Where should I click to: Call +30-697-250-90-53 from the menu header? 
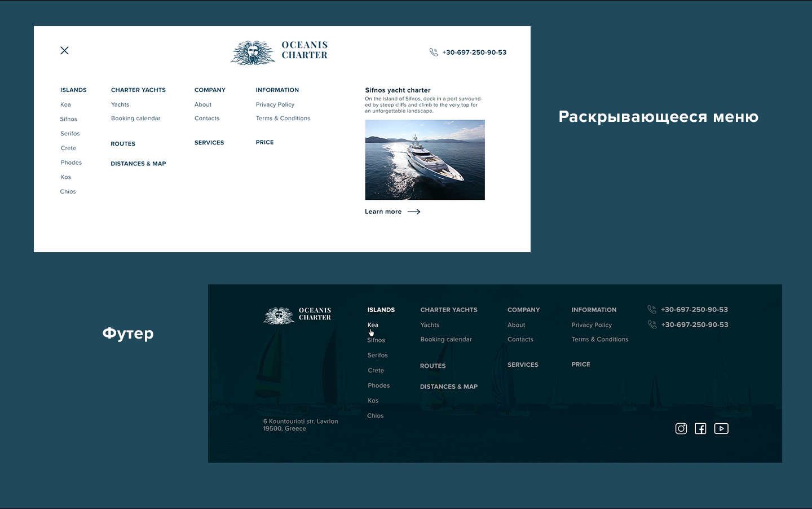(474, 52)
